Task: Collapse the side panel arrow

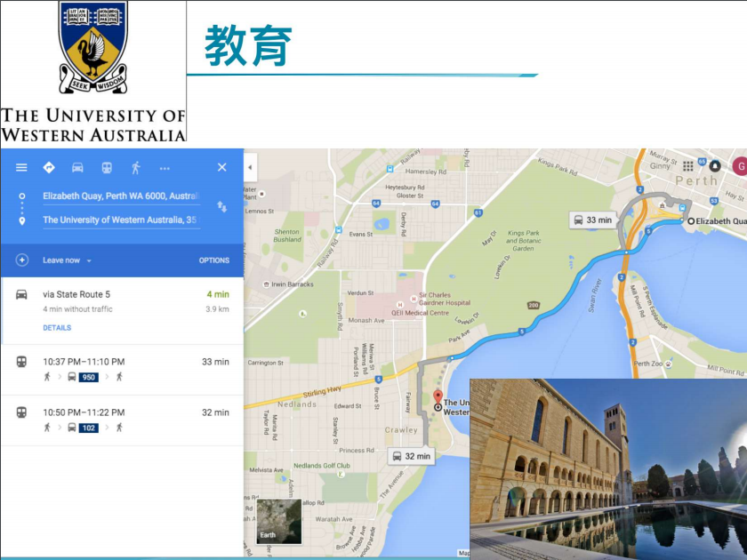Action: [x=250, y=167]
